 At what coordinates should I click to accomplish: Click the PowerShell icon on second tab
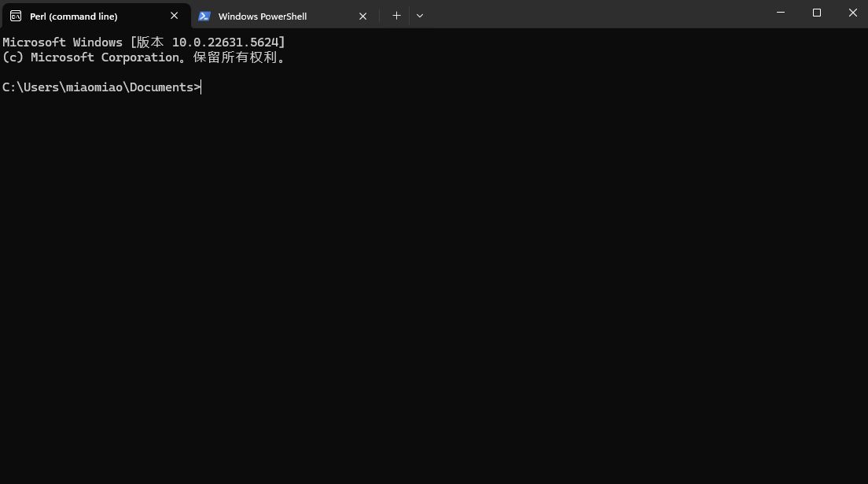point(204,17)
